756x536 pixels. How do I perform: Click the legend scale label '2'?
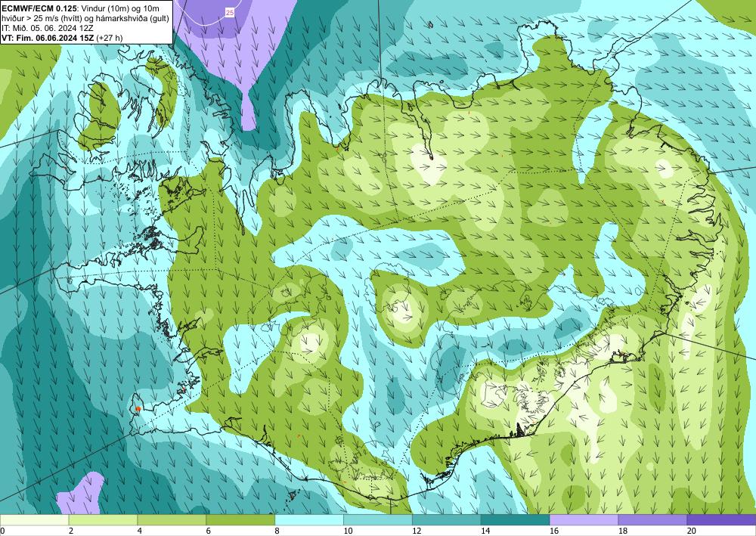(71, 531)
